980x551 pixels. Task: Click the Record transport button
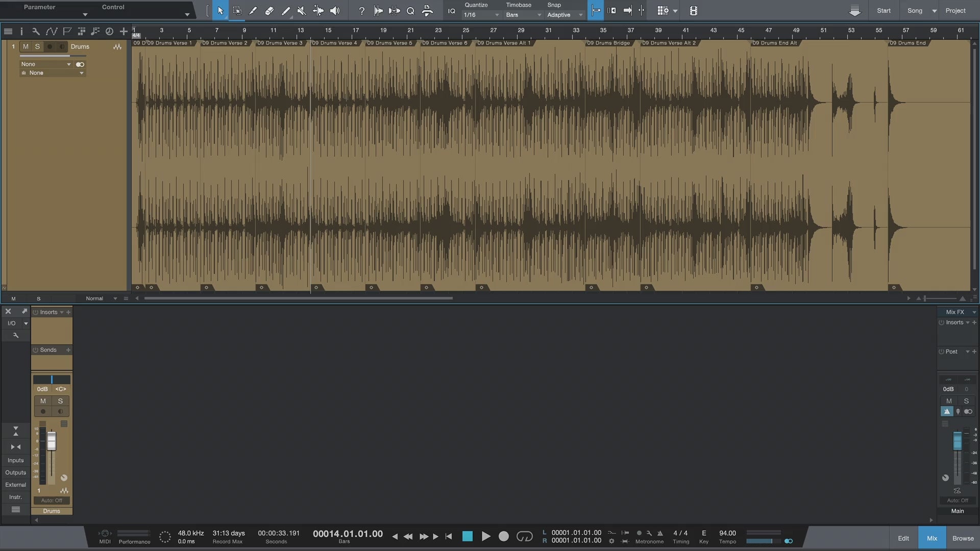tap(504, 536)
